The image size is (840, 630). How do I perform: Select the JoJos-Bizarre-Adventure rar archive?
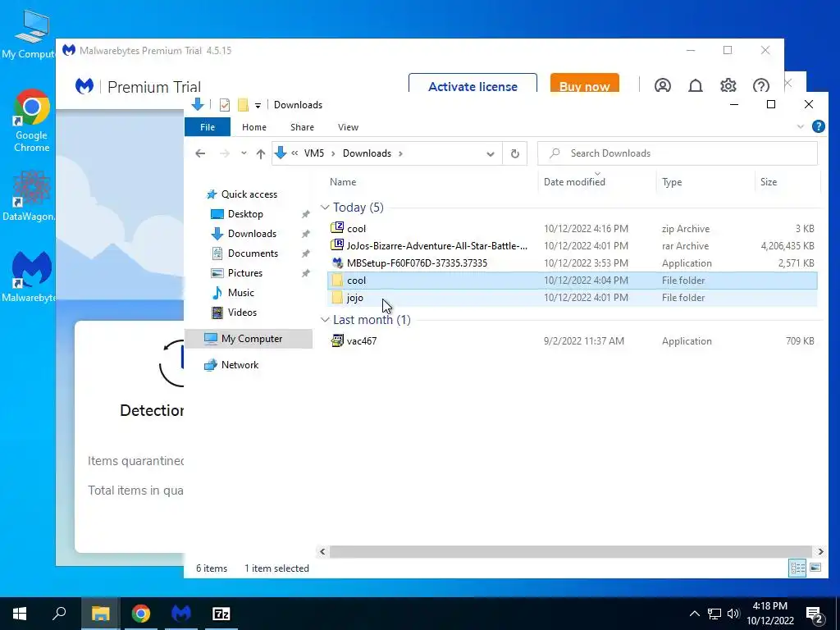coord(572,246)
